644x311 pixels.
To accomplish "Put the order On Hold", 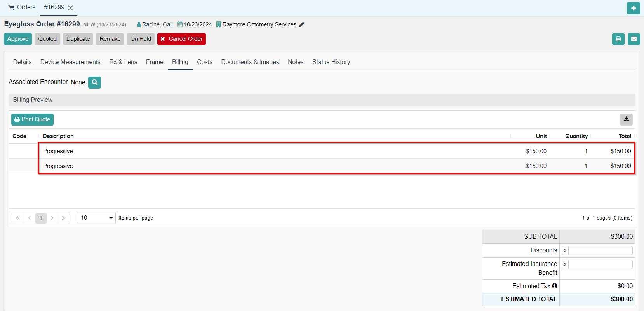I will pyautogui.click(x=141, y=39).
